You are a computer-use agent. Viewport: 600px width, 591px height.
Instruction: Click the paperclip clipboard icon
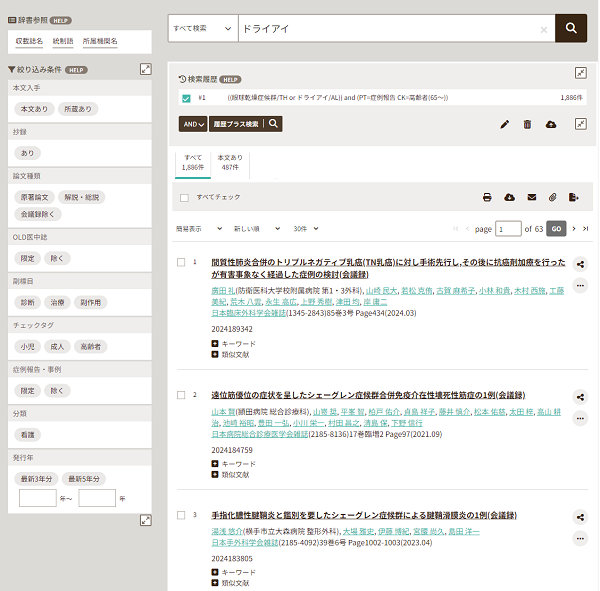click(553, 197)
